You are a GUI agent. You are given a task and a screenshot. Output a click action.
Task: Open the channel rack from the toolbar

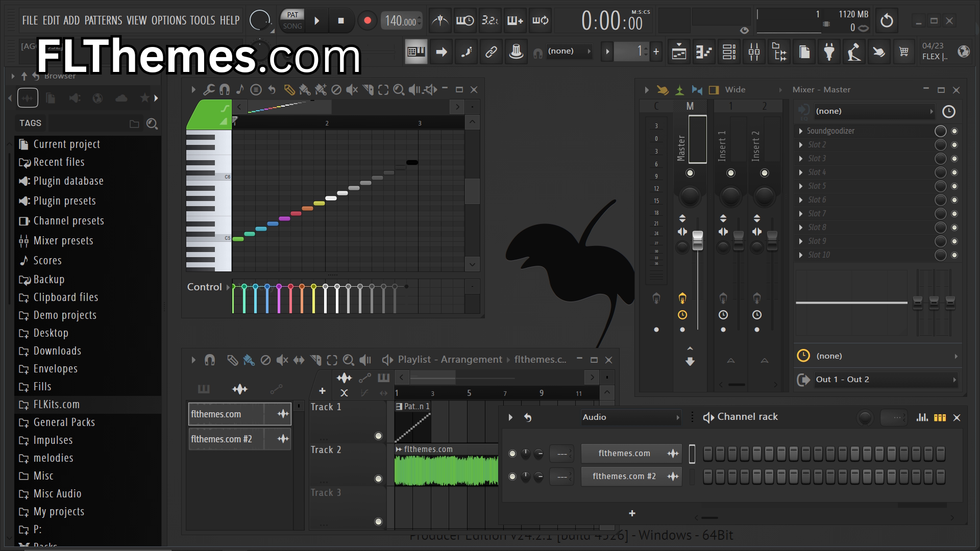click(x=729, y=52)
